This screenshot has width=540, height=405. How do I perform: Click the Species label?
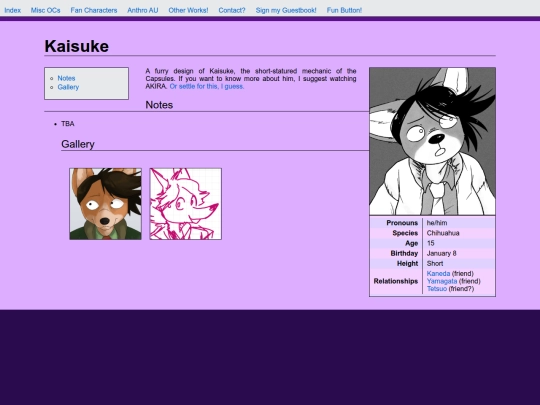tap(405, 233)
